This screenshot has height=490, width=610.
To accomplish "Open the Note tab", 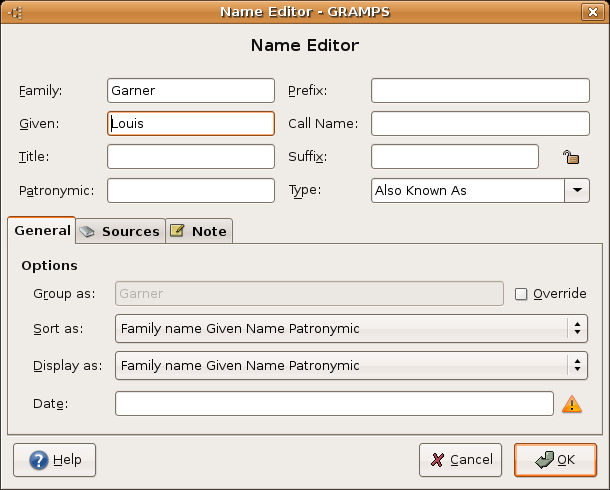I will point(199,231).
